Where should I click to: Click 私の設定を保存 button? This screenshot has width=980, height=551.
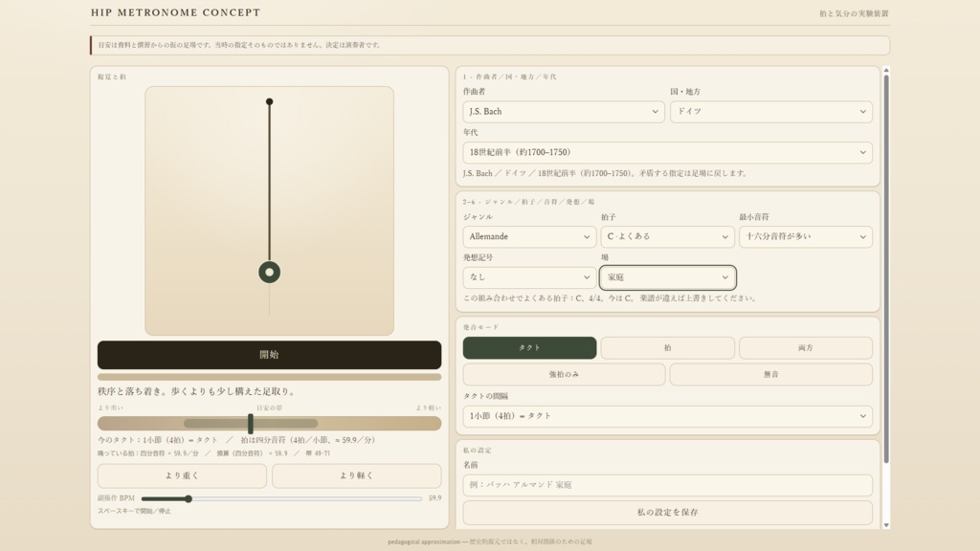[x=667, y=513]
